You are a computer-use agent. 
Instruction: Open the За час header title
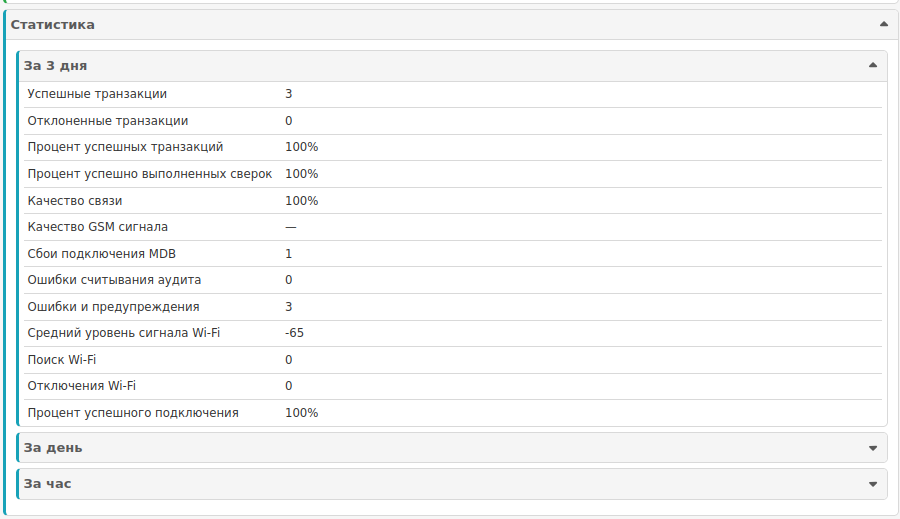pyautogui.click(x=47, y=483)
